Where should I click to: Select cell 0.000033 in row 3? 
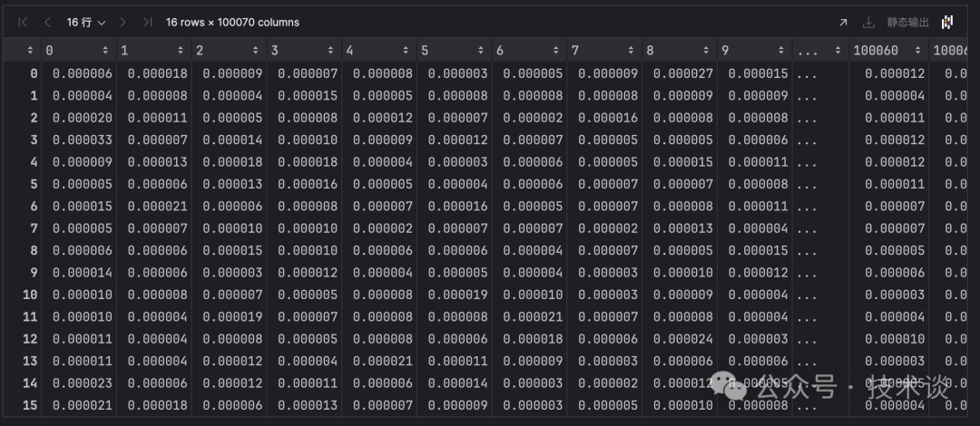pyautogui.click(x=83, y=140)
